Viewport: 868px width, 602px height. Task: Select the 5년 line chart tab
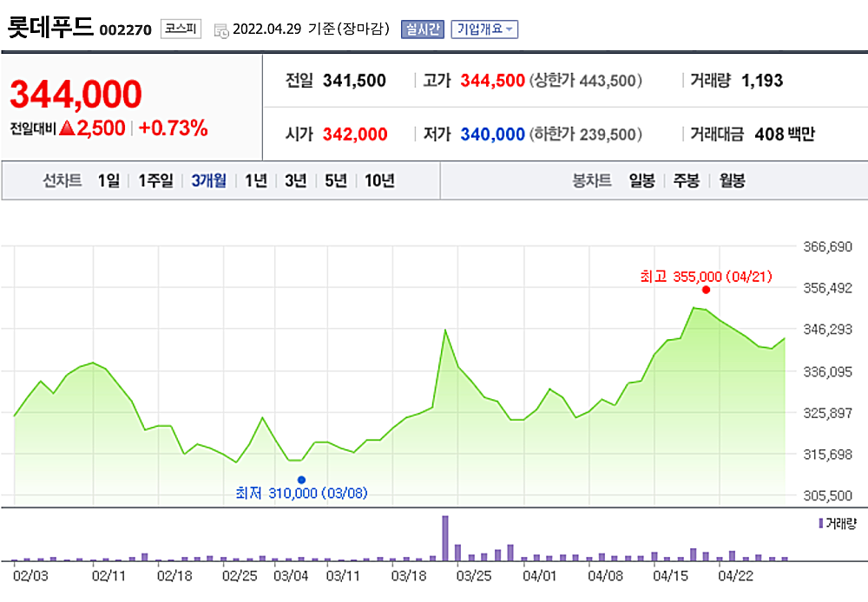point(335,180)
